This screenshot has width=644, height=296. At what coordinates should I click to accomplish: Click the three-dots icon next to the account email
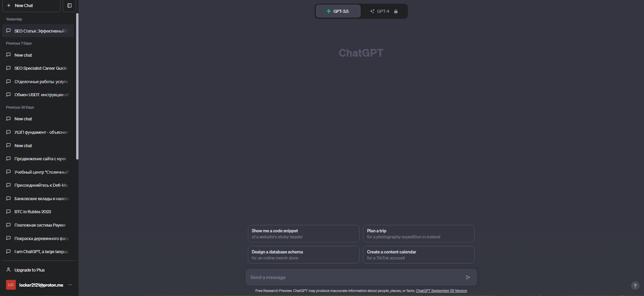coord(70,285)
